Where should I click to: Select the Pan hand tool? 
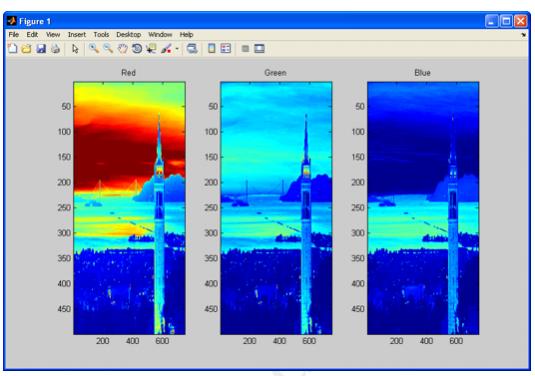pyautogui.click(x=122, y=49)
